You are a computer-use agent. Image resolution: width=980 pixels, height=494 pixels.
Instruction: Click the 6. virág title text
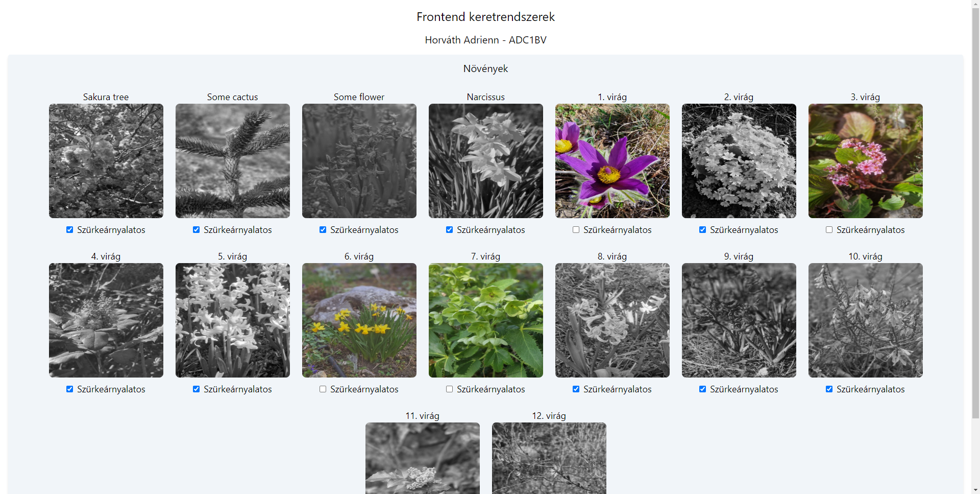point(359,256)
